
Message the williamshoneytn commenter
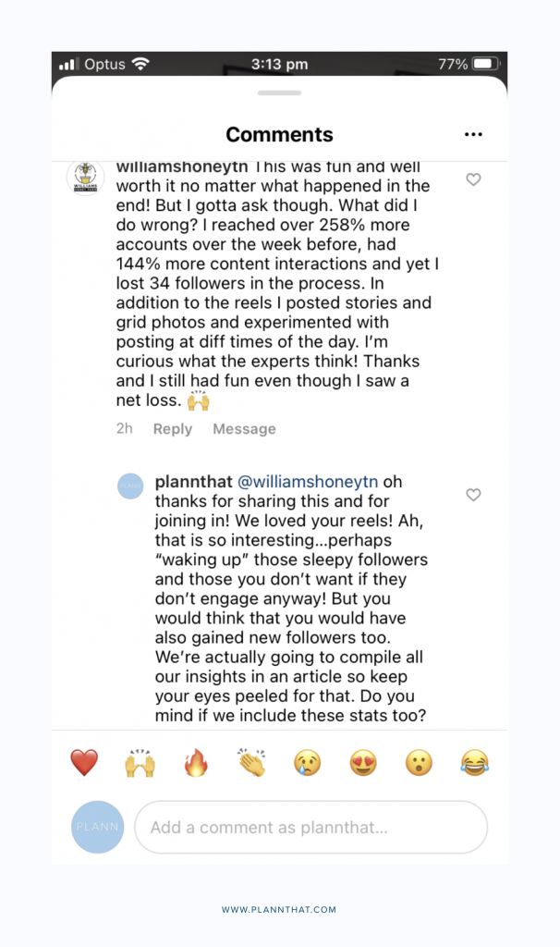point(244,429)
